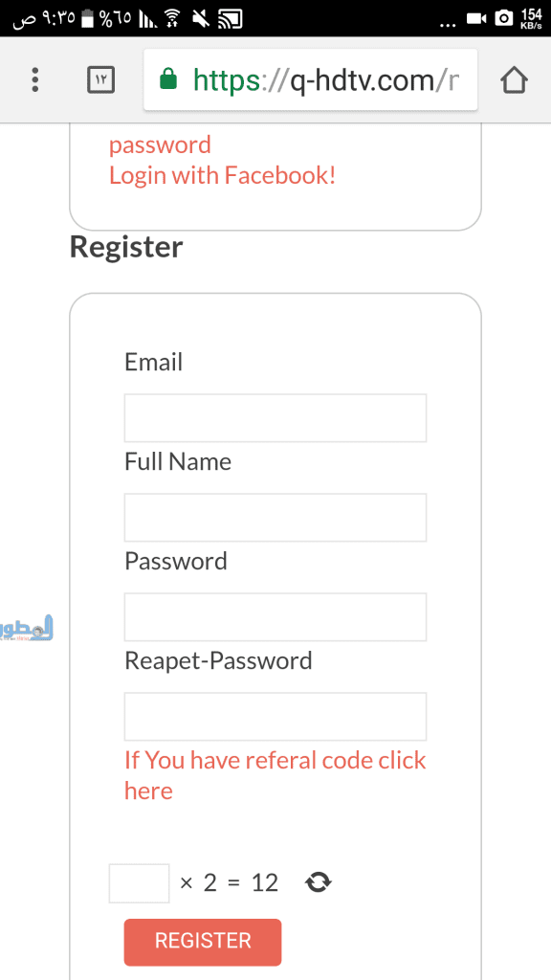Click the REGISTER button

[x=203, y=942]
